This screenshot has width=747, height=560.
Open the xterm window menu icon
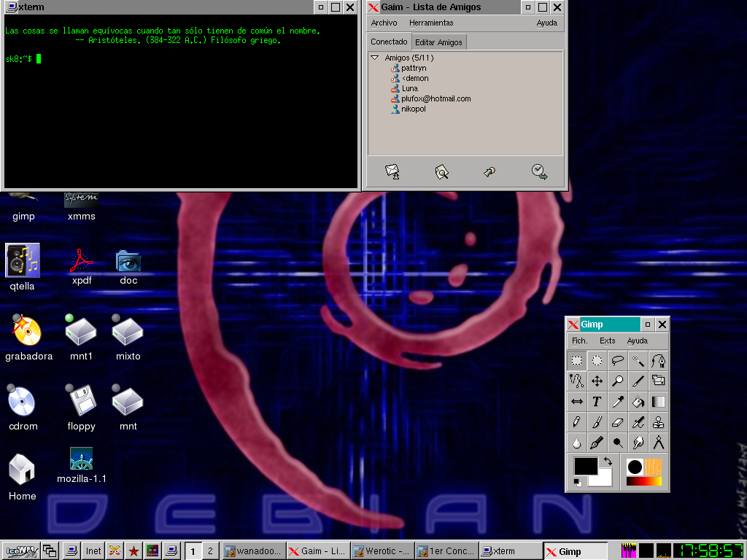tap(12, 7)
